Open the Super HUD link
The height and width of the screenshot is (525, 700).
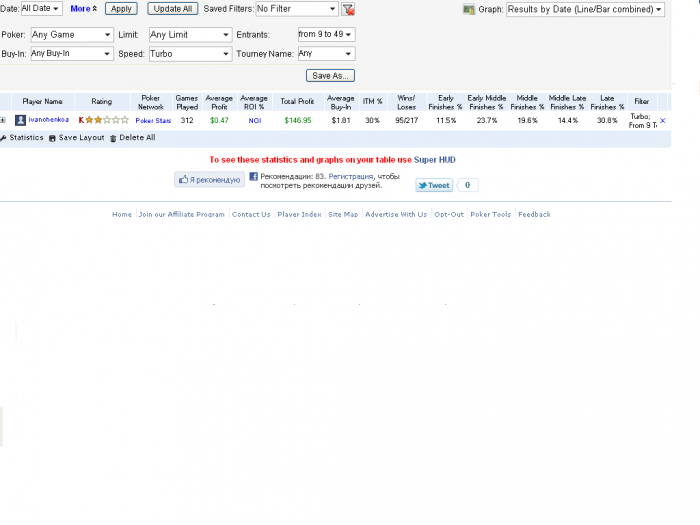pyautogui.click(x=434, y=160)
